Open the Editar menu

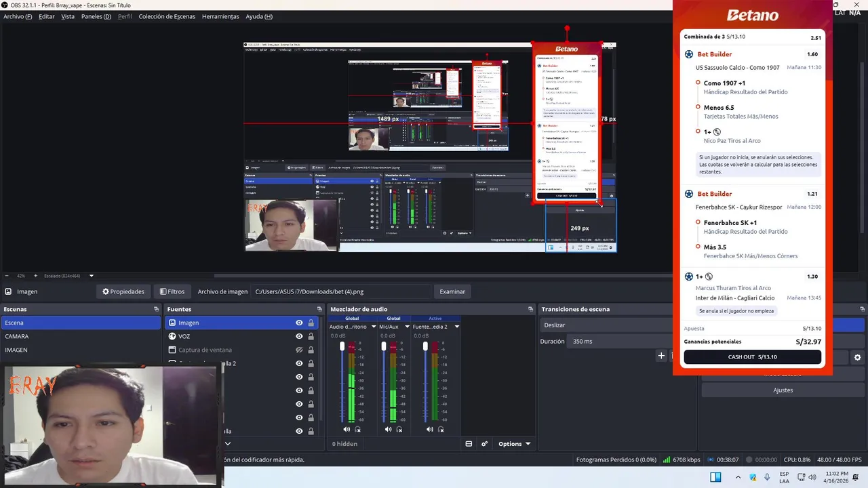tap(47, 16)
